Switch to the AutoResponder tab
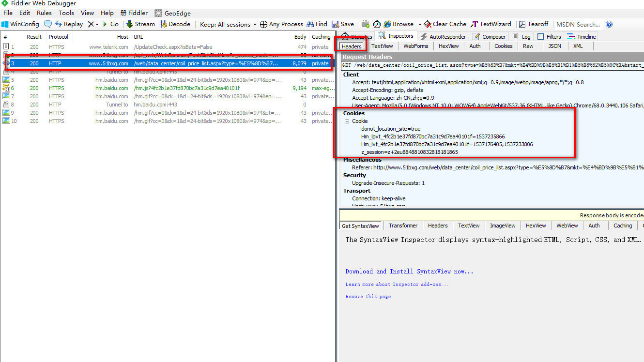 tap(443, 37)
